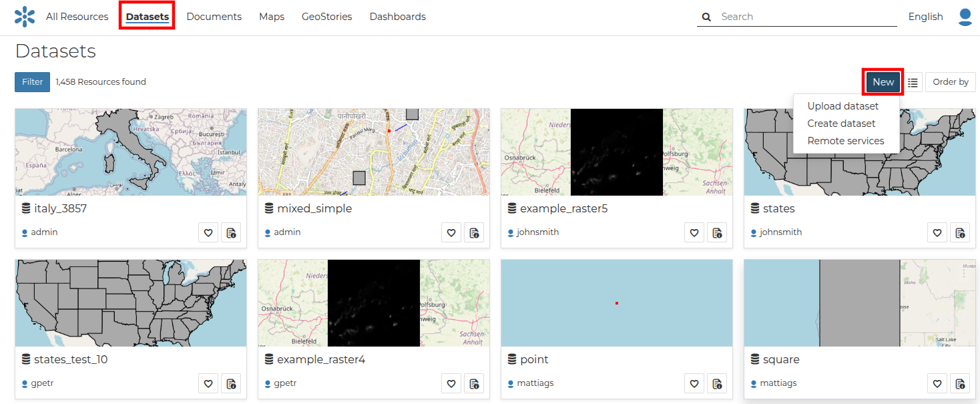Favorite the mixed_simple dataset
This screenshot has width=980, height=404.
tap(451, 232)
